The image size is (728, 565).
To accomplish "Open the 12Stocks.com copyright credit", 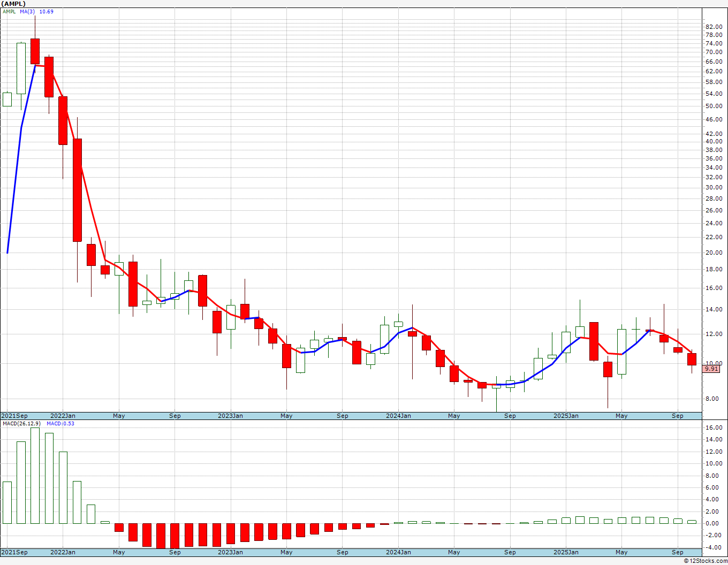I will pyautogui.click(x=706, y=561).
